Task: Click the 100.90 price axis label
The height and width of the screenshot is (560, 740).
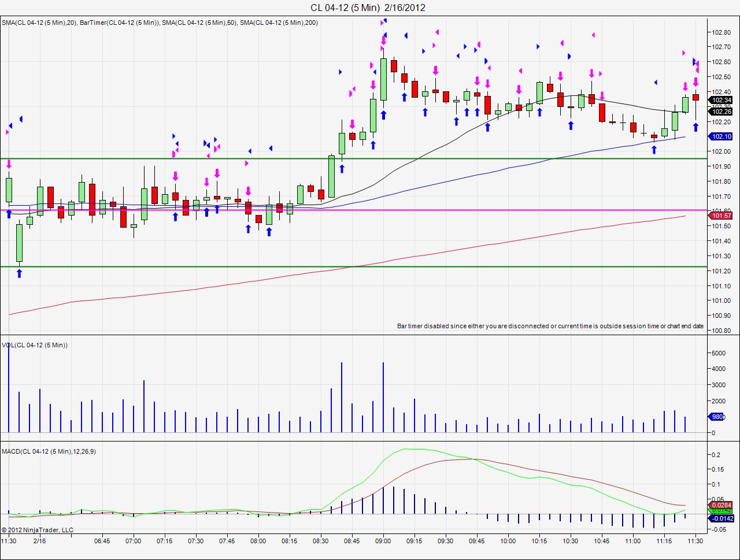Action: point(721,316)
